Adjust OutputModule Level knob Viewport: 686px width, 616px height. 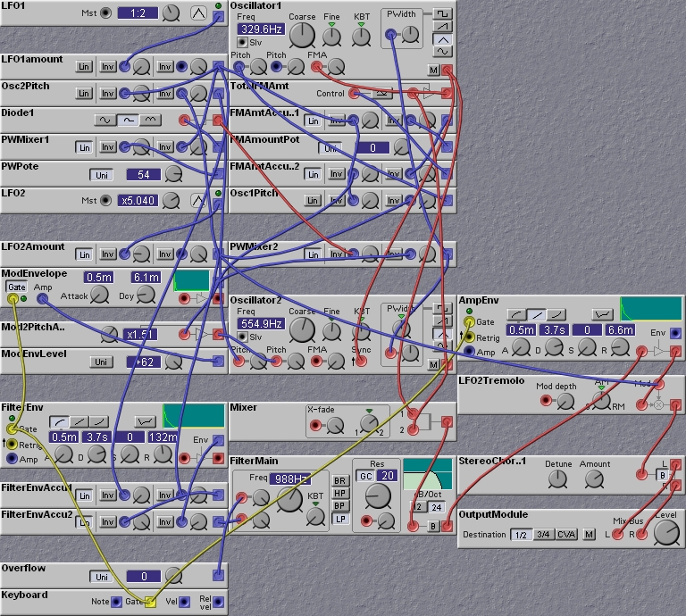pos(666,533)
